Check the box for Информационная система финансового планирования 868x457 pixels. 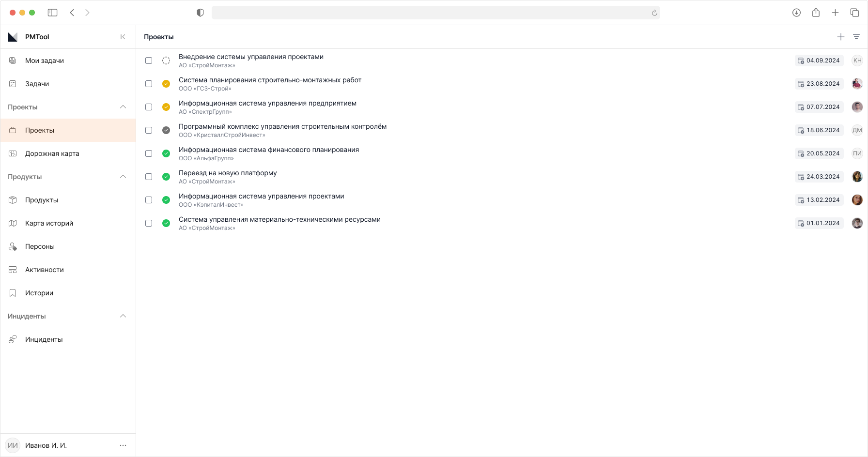coord(149,153)
